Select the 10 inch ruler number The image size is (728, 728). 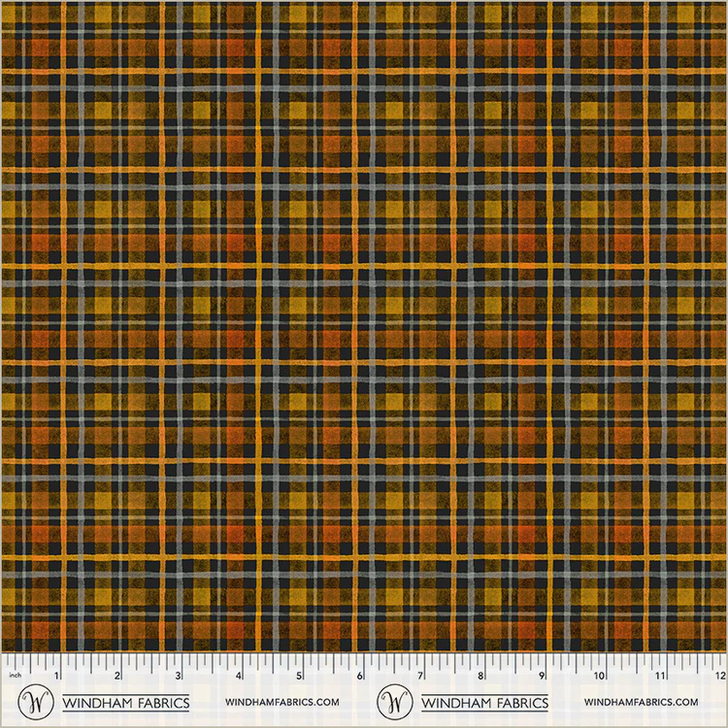(x=600, y=676)
